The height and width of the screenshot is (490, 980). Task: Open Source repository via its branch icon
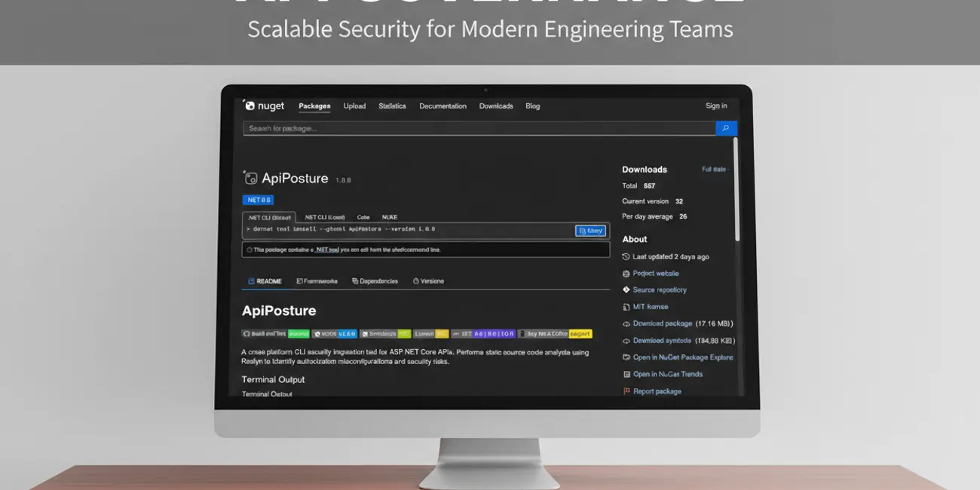pyautogui.click(x=626, y=289)
